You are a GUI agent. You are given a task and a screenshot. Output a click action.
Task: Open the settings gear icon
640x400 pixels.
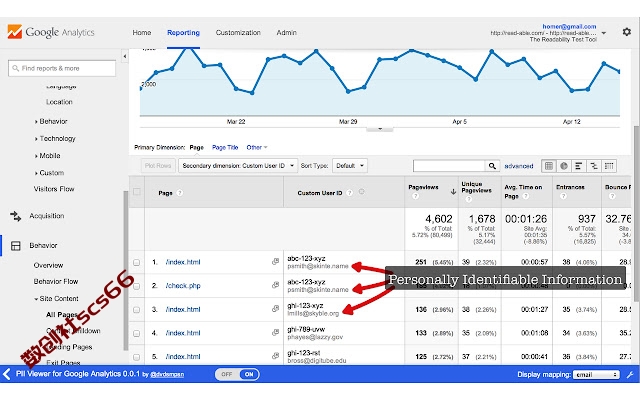click(627, 32)
